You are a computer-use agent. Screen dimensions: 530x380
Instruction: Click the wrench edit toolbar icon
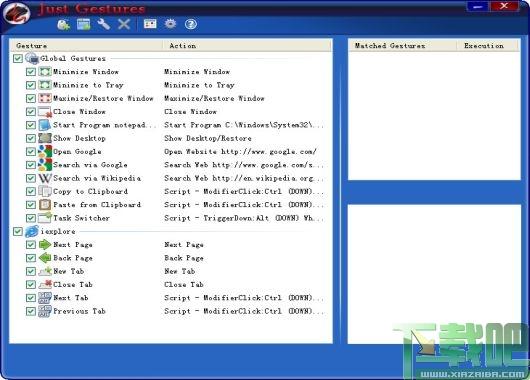tap(104, 24)
